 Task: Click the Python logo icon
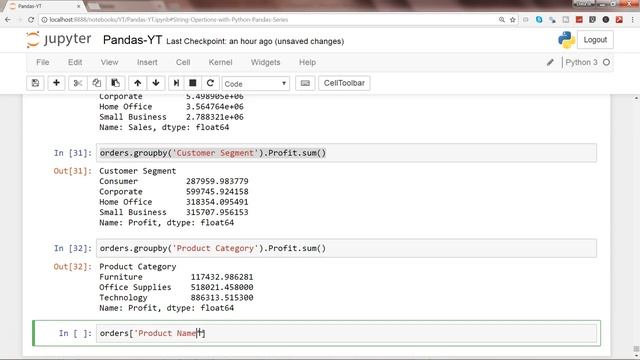[566, 40]
